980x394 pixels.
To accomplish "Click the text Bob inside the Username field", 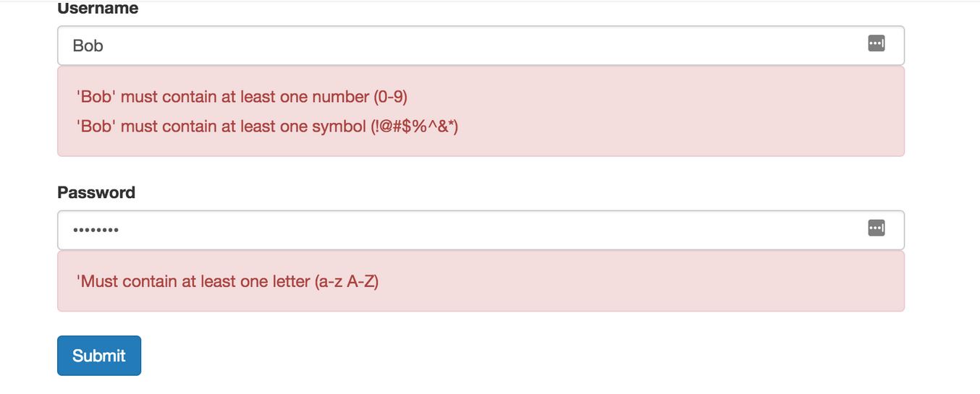I will pyautogui.click(x=88, y=46).
